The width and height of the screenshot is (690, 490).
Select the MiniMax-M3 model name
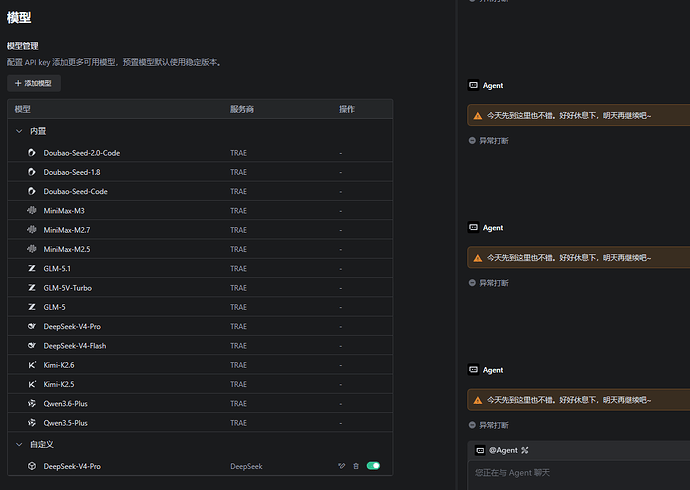[64, 211]
